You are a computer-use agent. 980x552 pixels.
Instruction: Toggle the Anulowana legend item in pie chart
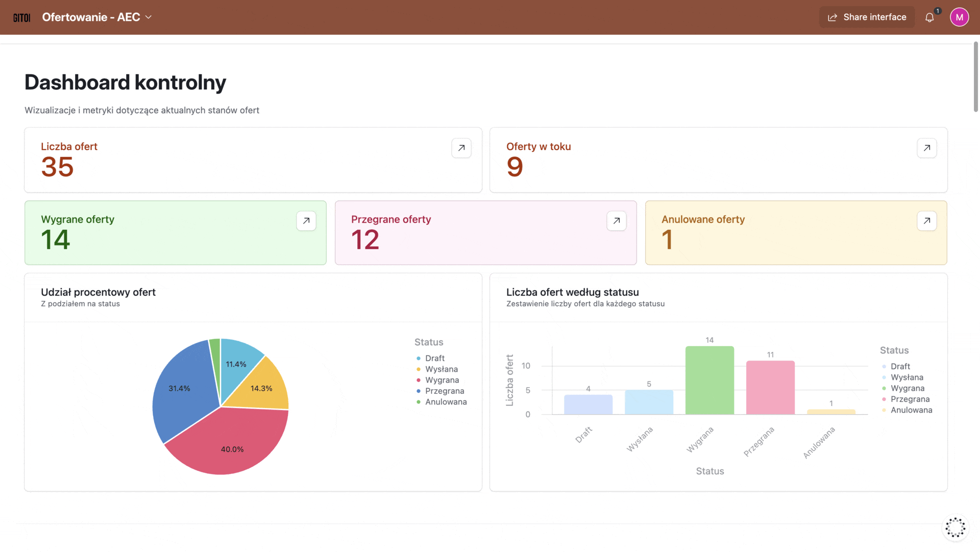point(446,402)
